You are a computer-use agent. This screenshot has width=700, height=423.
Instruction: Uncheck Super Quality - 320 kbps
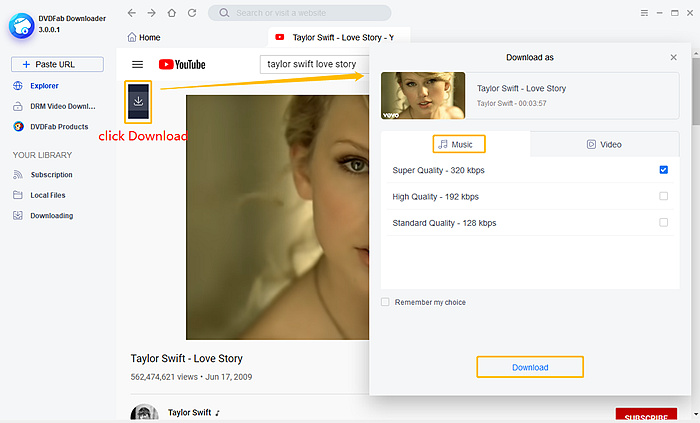(x=663, y=170)
